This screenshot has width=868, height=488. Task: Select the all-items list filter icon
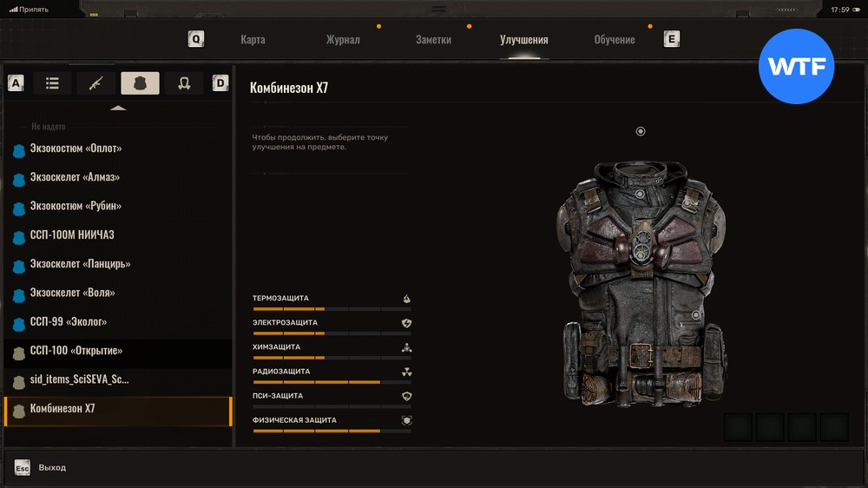coord(52,83)
